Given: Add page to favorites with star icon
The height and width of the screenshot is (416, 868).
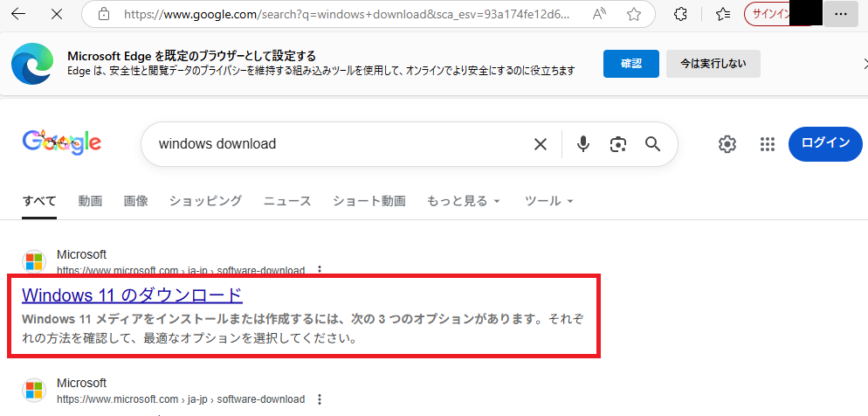Looking at the screenshot, I should pyautogui.click(x=634, y=14).
